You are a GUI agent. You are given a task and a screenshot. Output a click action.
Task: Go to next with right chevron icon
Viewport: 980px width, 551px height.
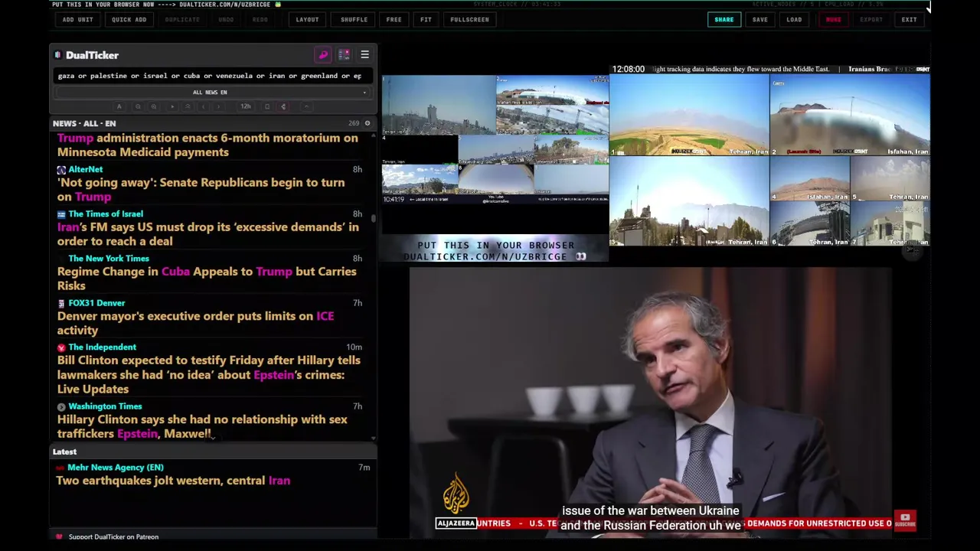pyautogui.click(x=218, y=106)
